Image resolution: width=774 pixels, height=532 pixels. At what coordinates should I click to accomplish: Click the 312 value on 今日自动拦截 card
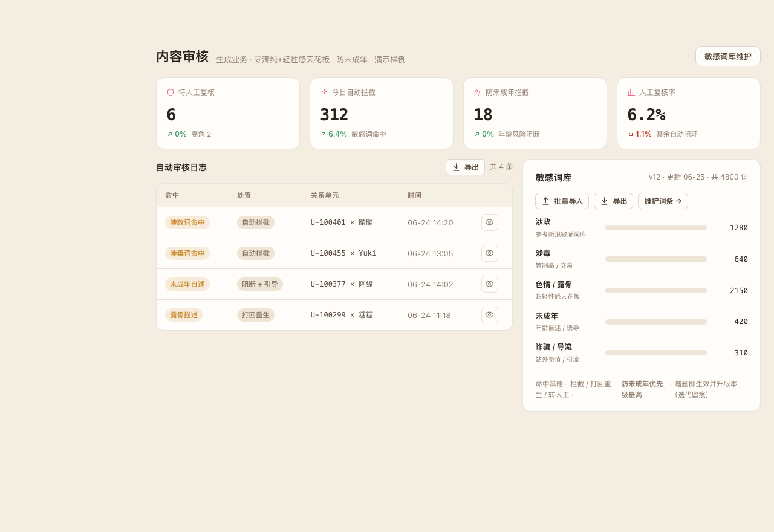pyautogui.click(x=334, y=115)
